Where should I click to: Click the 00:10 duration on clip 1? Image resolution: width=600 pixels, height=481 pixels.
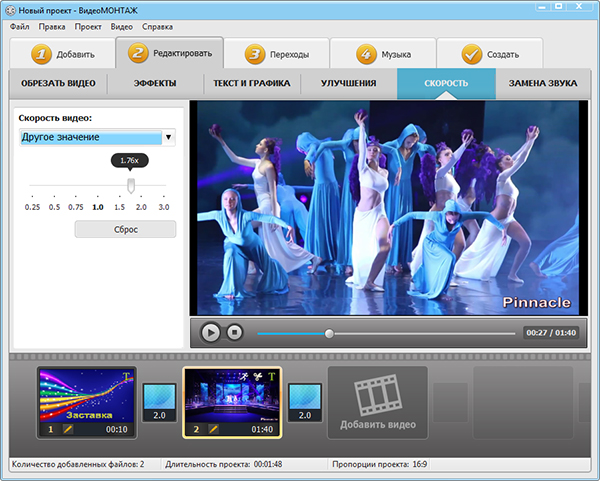tap(117, 429)
